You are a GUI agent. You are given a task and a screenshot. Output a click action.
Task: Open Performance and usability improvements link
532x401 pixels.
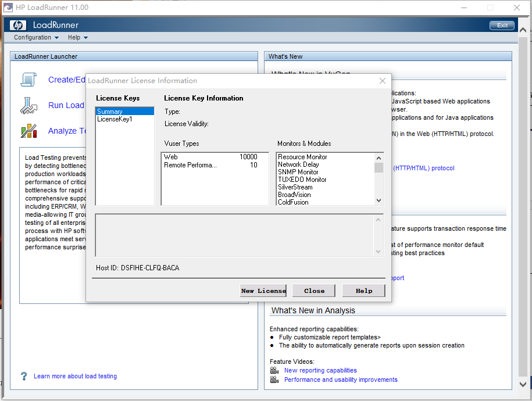pyautogui.click(x=341, y=379)
